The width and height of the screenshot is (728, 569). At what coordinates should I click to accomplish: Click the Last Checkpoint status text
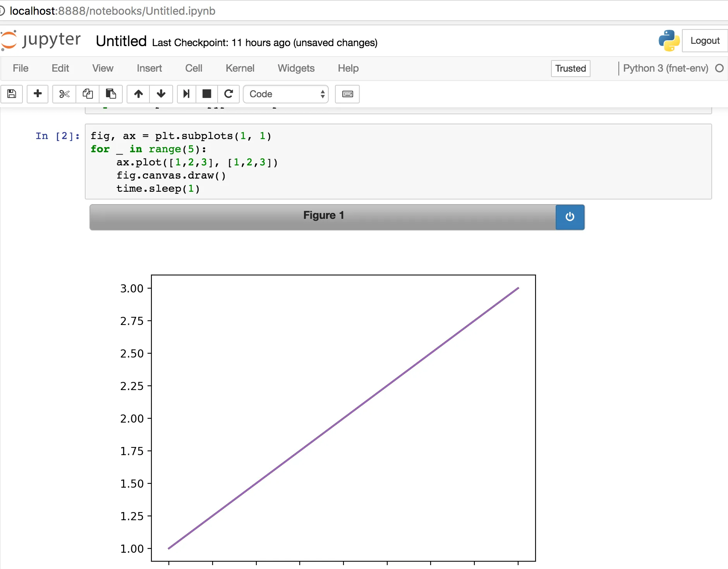click(265, 43)
